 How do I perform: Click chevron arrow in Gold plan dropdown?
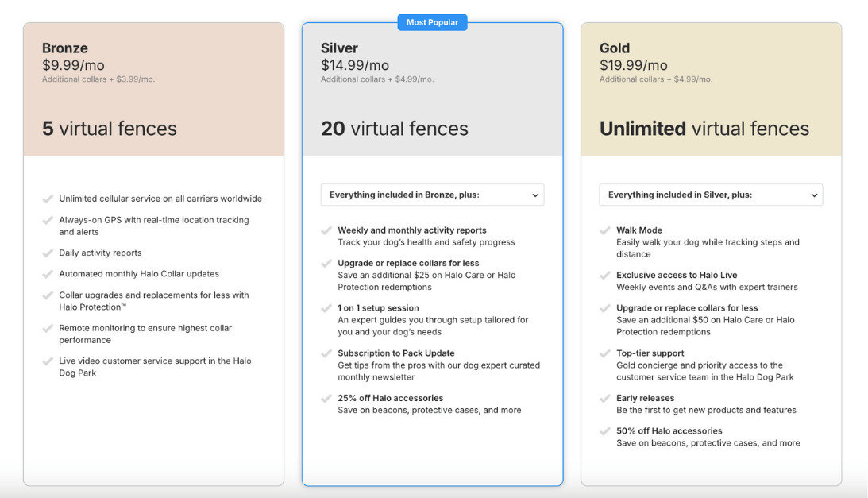pyautogui.click(x=814, y=195)
